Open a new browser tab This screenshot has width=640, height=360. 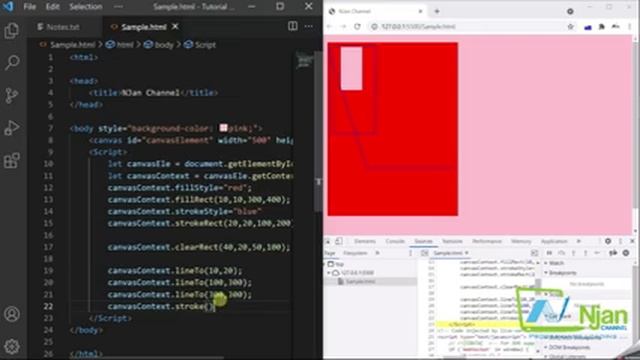pyautogui.click(x=437, y=11)
